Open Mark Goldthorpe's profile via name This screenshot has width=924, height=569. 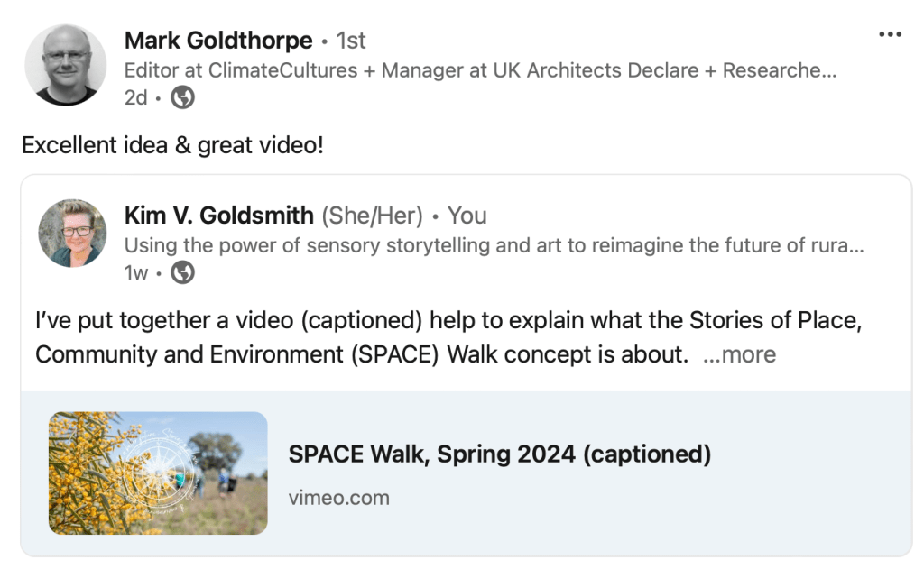point(218,41)
